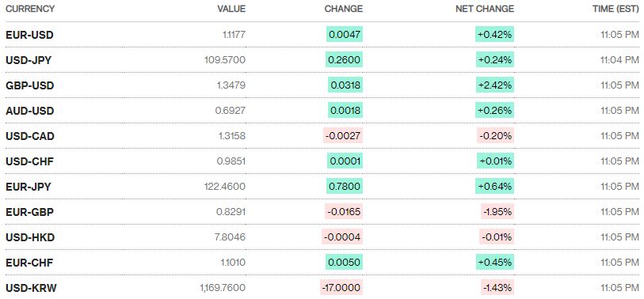This screenshot has height=299, width=644.
Task: Click the -0.01% net change
Action: pos(497,237)
